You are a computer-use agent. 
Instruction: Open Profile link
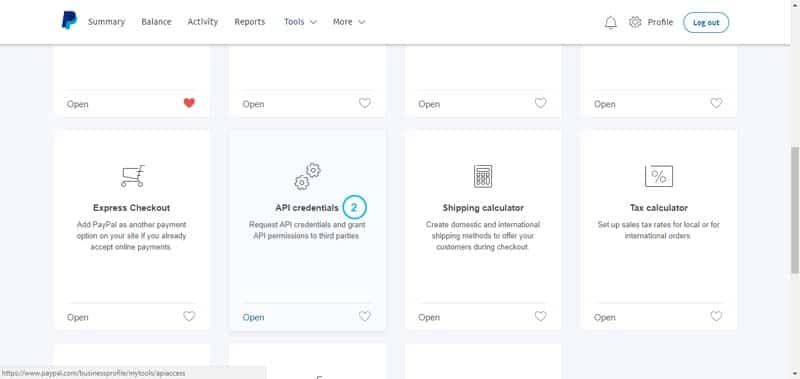pos(660,22)
